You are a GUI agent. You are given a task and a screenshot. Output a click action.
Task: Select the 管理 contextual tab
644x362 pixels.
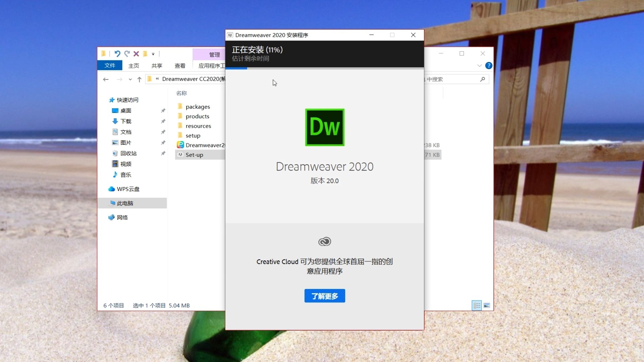[x=215, y=55]
